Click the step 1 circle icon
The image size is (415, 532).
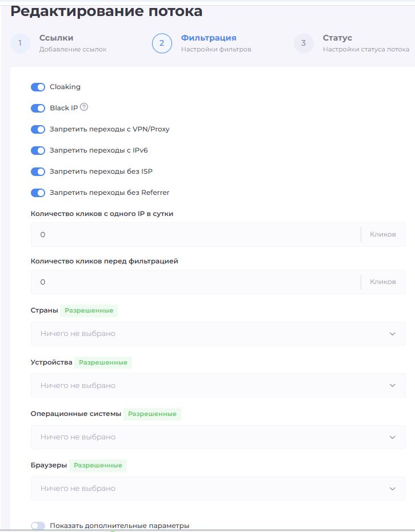(x=20, y=43)
